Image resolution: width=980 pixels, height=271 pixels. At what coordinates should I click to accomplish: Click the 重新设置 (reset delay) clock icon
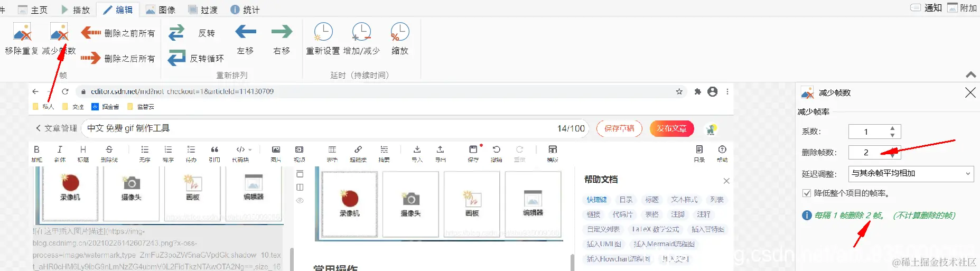pos(323,33)
